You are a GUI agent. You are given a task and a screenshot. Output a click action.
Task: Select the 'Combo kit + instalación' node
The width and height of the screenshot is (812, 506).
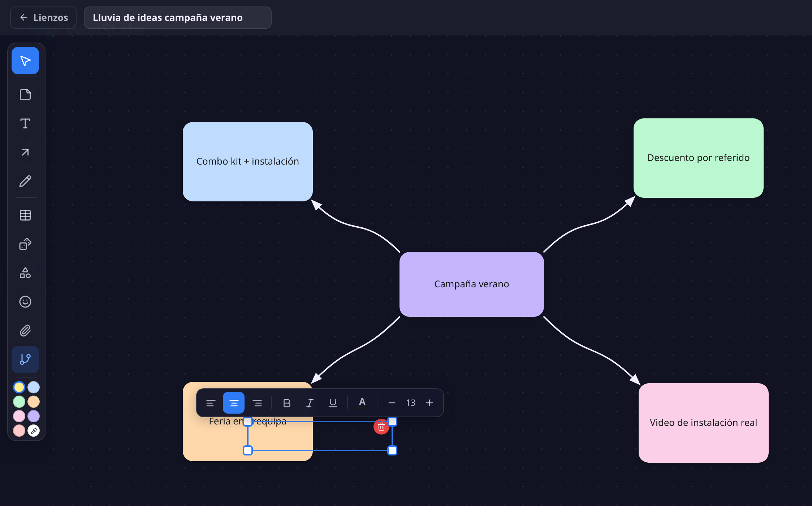point(248,162)
